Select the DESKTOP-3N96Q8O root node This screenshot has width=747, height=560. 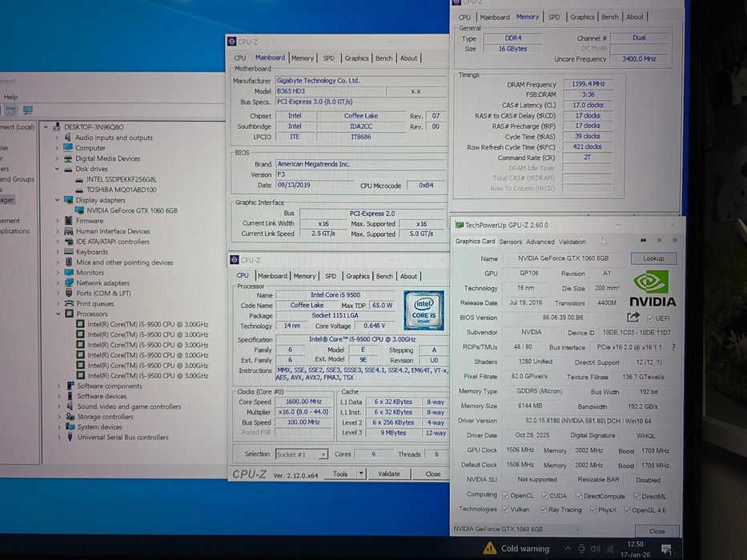pos(94,126)
